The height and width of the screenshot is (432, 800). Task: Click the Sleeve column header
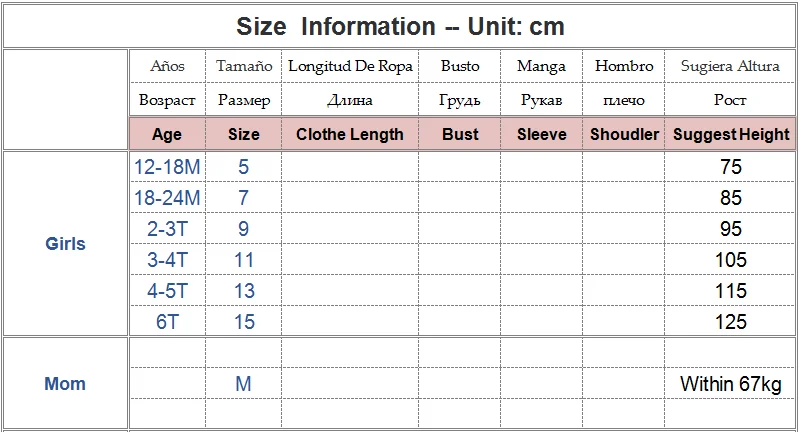point(541,134)
